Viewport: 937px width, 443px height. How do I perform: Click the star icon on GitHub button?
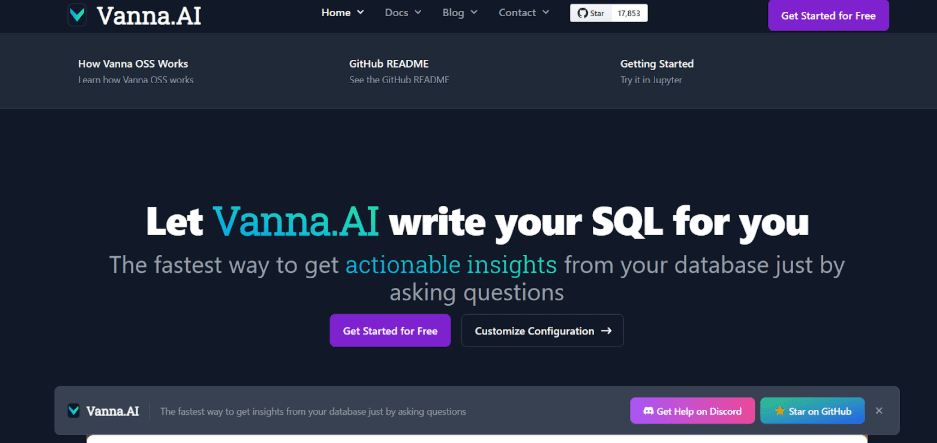[779, 411]
